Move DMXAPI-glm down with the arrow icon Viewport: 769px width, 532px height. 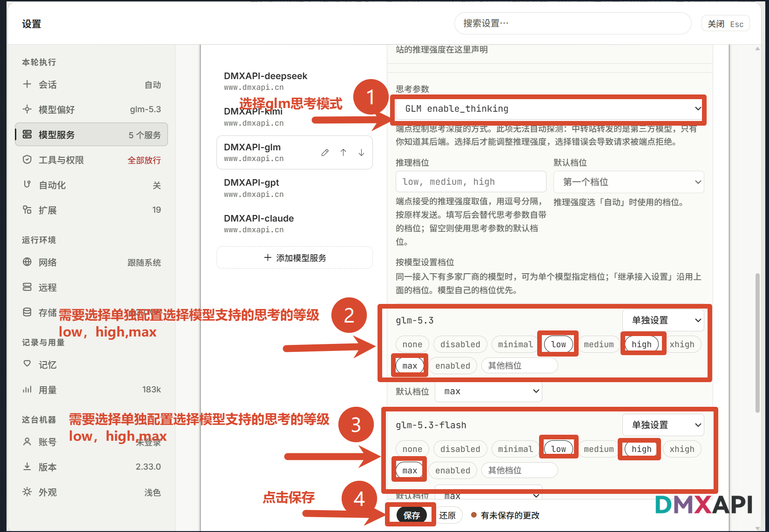(361, 153)
